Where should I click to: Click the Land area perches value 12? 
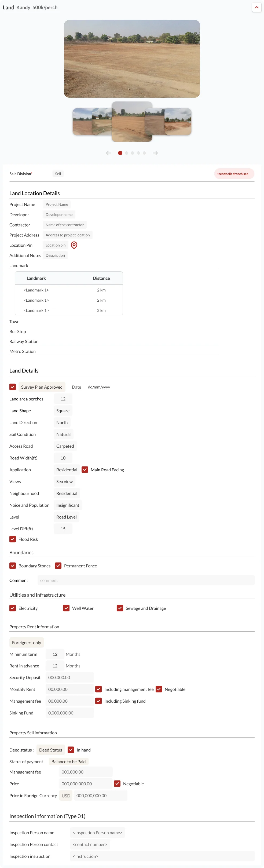point(63,399)
